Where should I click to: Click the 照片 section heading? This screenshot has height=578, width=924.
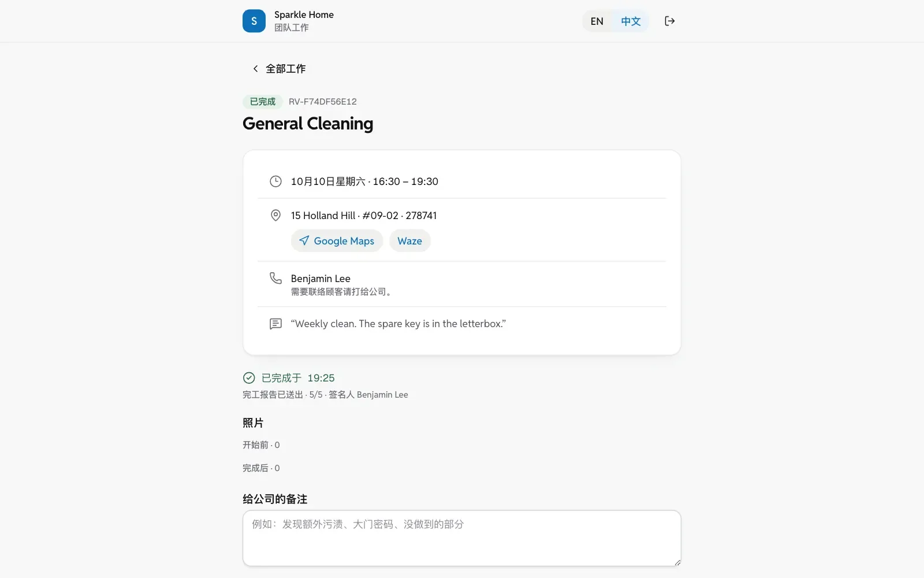[x=253, y=423]
